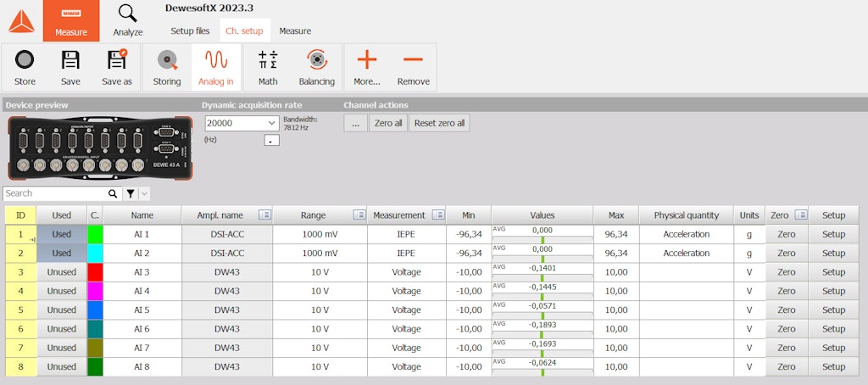Click the red color swatch of AI 3

click(95, 272)
